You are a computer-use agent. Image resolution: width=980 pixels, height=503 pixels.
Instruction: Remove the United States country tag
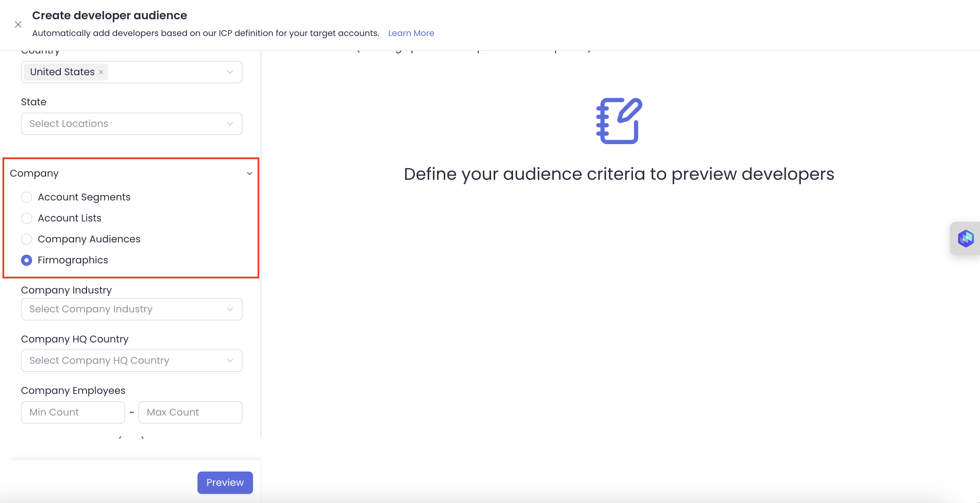pos(101,72)
